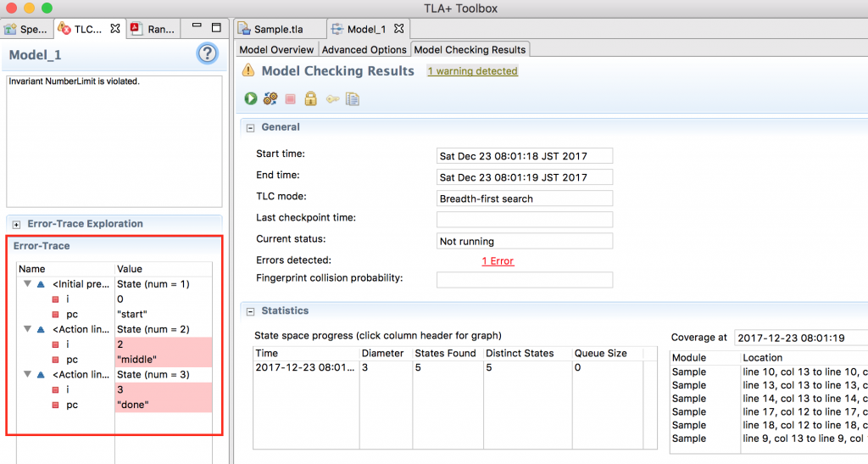The image size is (868, 464).
Task: Open the Ran... tab in left panel
Action: (x=153, y=29)
